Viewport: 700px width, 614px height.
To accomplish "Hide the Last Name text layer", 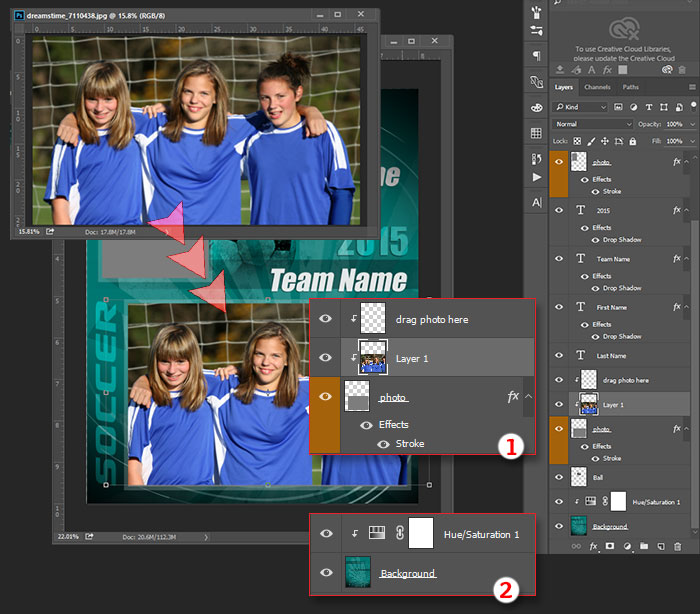I will (x=559, y=355).
